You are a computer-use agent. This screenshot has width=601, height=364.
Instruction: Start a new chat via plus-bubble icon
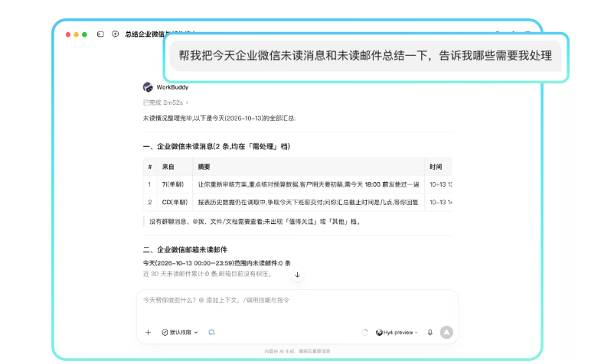[115, 34]
